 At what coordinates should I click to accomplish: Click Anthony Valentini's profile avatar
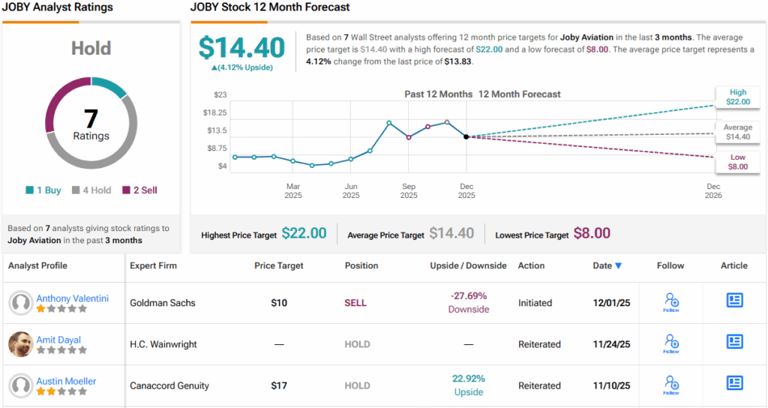pos(20,302)
